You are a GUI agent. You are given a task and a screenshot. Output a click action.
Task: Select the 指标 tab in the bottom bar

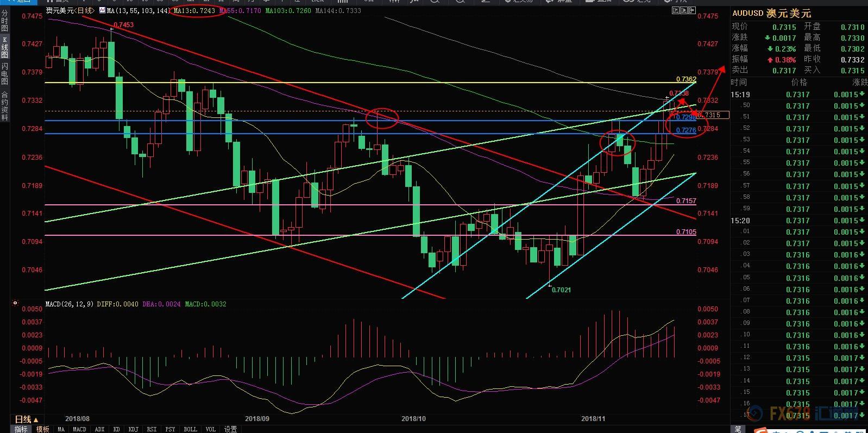click(21, 429)
